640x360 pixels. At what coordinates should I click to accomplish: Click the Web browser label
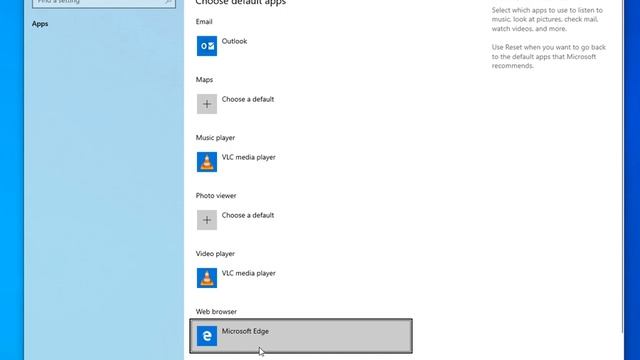tap(216, 311)
